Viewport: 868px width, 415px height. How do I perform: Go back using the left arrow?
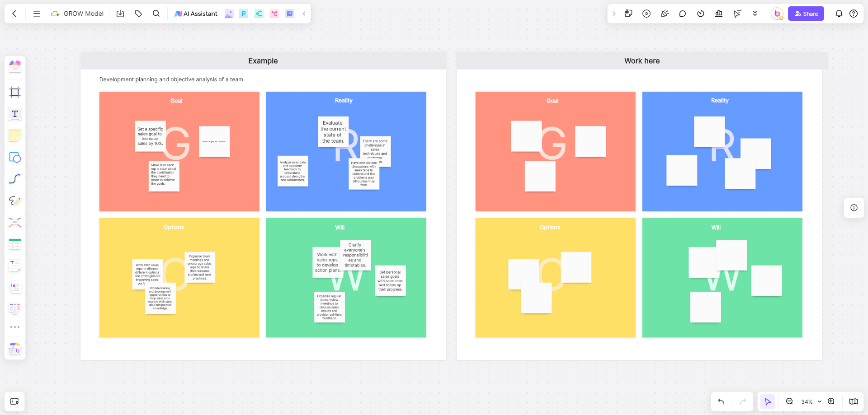click(x=14, y=14)
